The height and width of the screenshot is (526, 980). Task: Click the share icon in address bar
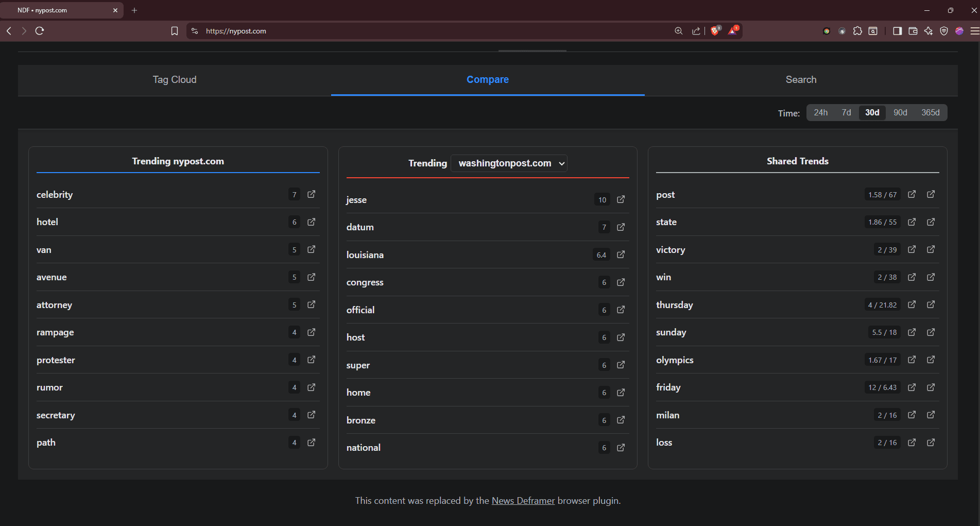pyautogui.click(x=696, y=31)
